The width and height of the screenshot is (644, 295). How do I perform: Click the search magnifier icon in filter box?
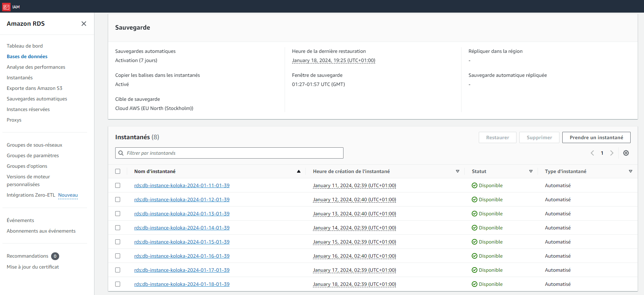[x=121, y=153]
